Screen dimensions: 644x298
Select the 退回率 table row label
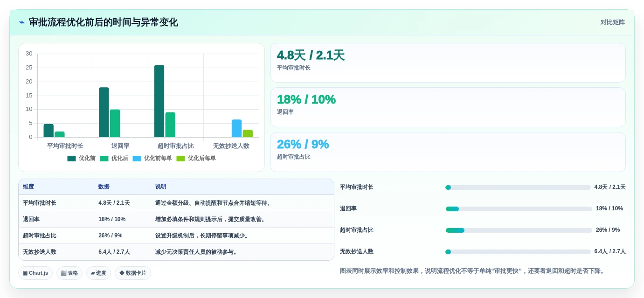point(31,219)
